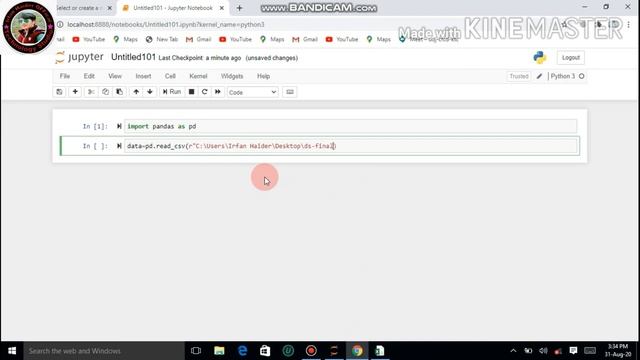Open the Kernel menu
The width and height of the screenshot is (640, 360).
pos(198,76)
